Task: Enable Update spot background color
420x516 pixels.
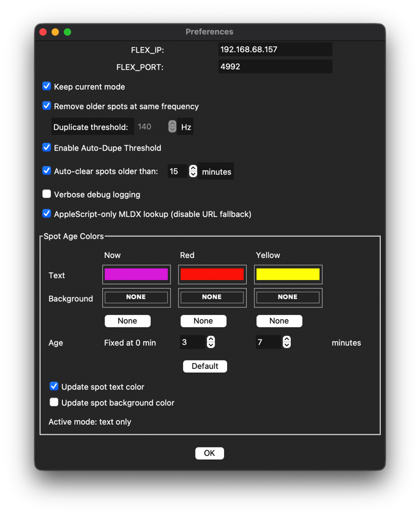Action: (54, 402)
